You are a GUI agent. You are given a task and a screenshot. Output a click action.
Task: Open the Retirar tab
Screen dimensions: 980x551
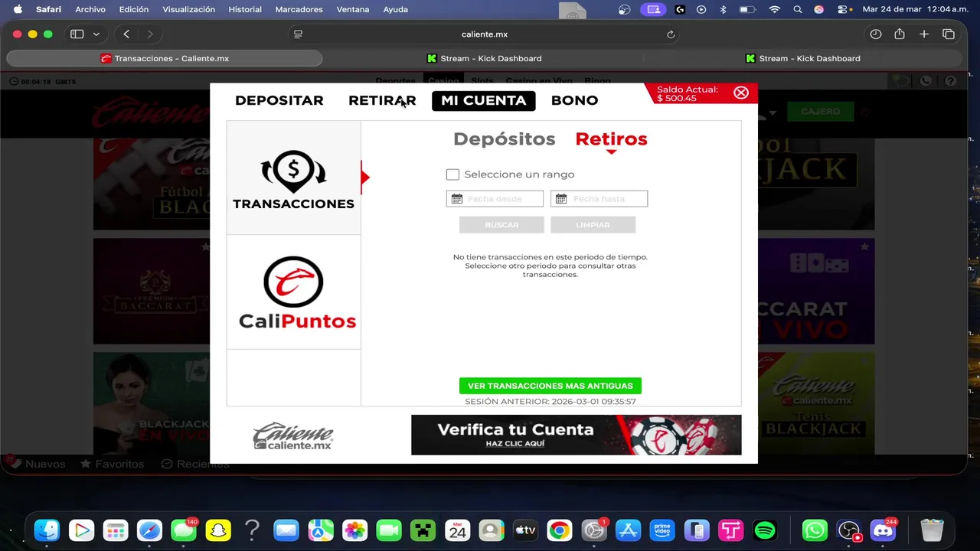point(382,100)
